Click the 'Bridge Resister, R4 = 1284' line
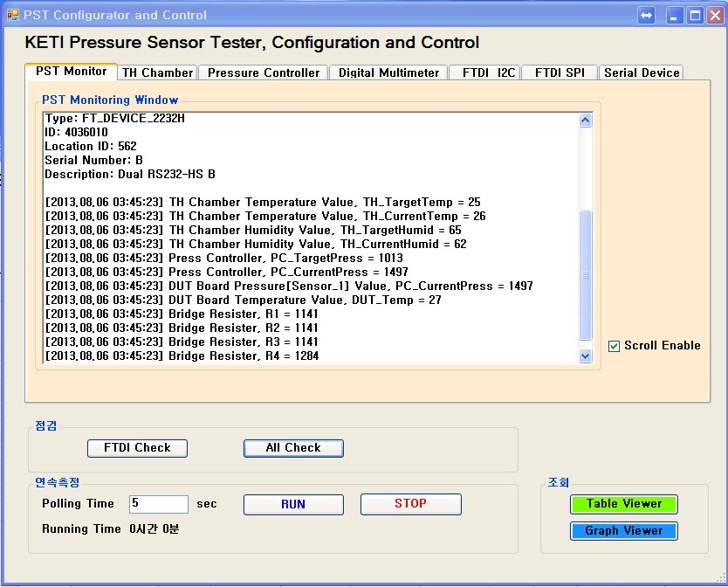The image size is (728, 587). click(x=182, y=356)
